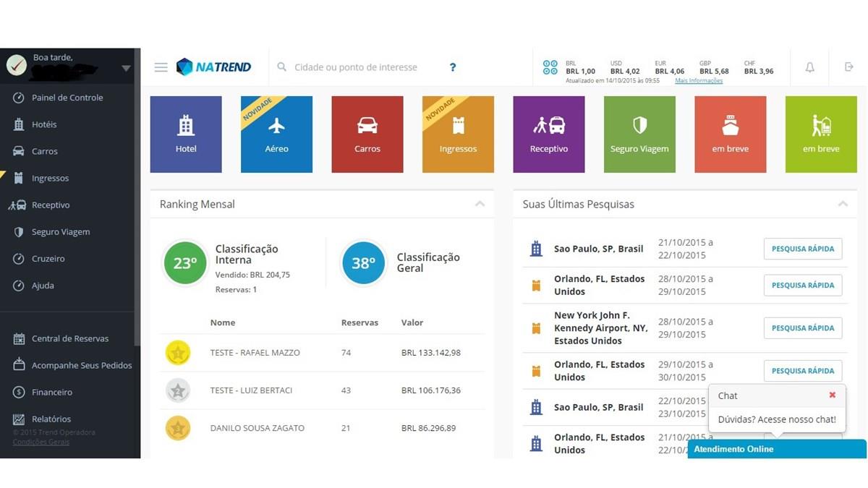Expand the user account dropdown arrow

click(126, 69)
